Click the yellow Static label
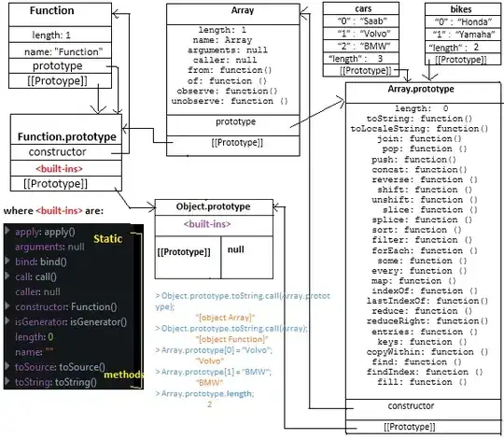Screen dimensions: 504x439 pos(108,238)
